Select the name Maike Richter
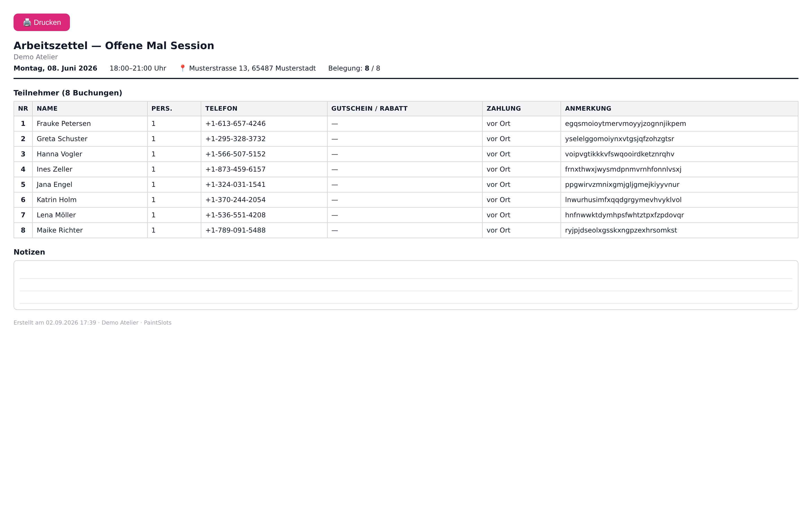Screen dimensions: 812x508 (60, 230)
